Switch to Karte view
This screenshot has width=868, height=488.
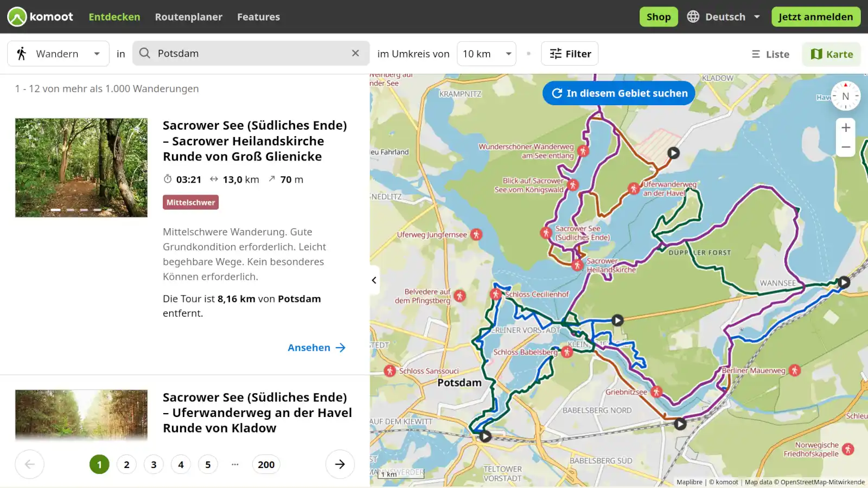pos(832,54)
